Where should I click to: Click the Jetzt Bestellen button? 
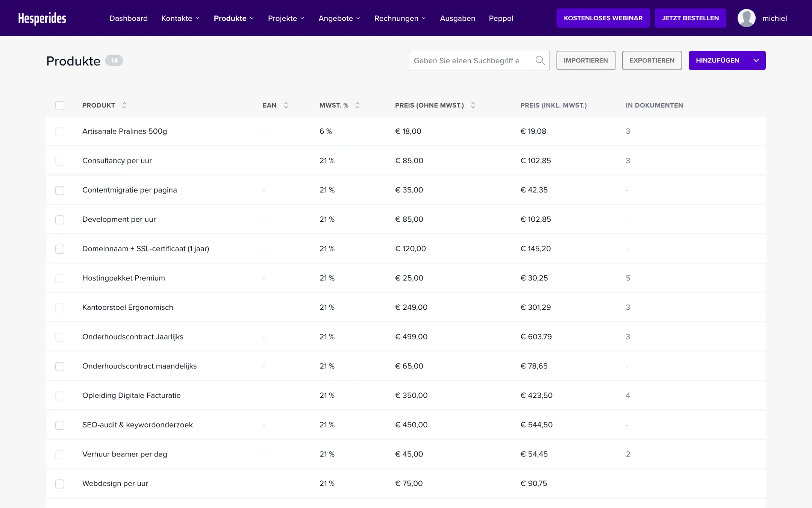point(690,18)
